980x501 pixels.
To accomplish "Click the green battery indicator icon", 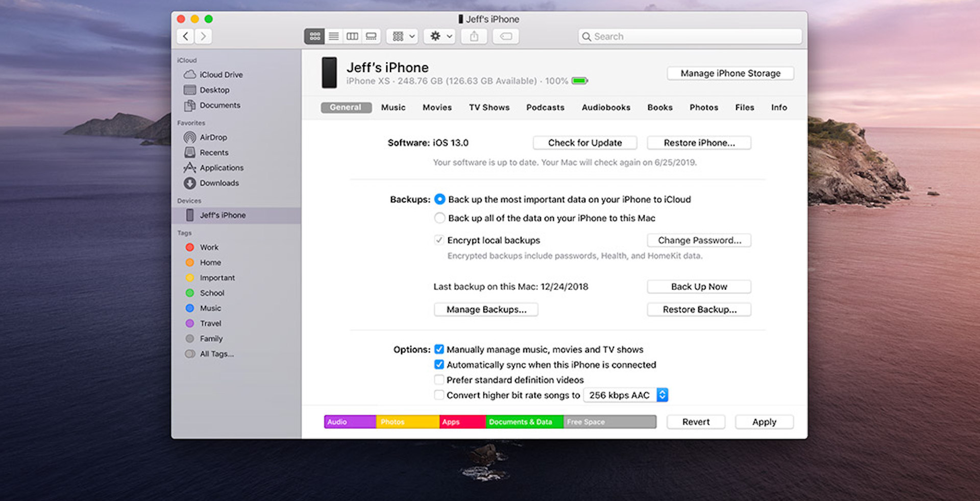I will coord(580,81).
